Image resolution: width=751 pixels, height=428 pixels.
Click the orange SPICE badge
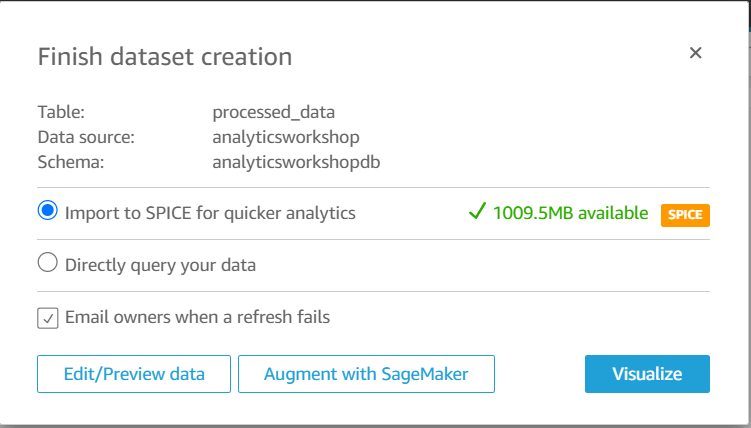click(685, 215)
